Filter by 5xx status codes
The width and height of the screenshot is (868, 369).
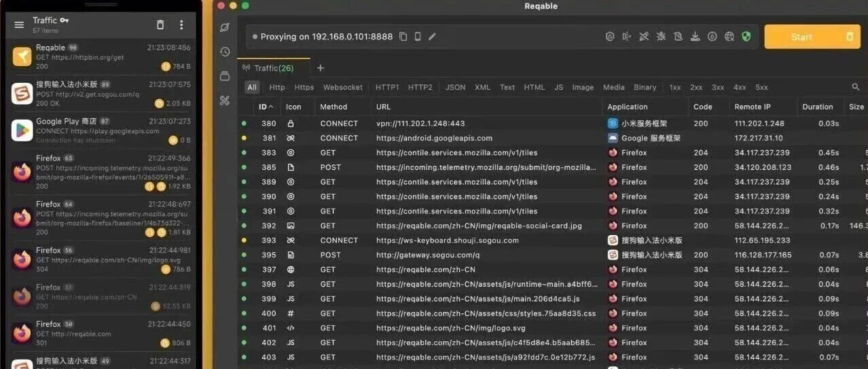[x=762, y=87]
